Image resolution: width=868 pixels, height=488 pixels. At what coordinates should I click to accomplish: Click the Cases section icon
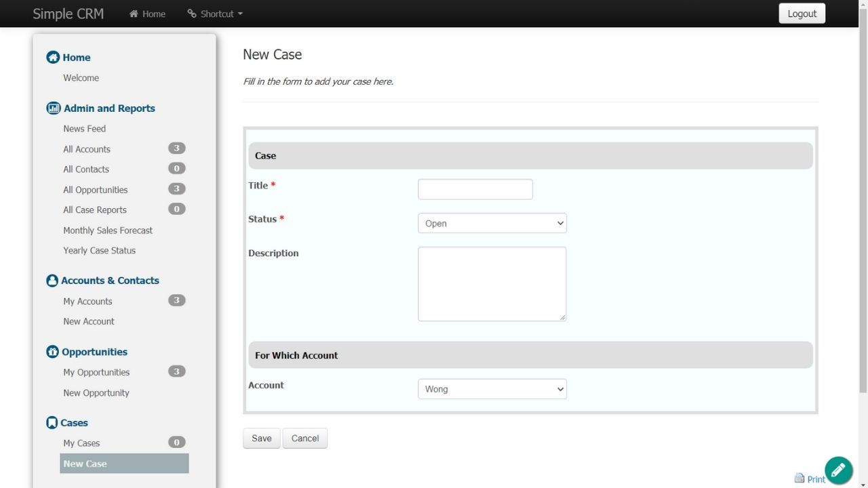point(52,423)
